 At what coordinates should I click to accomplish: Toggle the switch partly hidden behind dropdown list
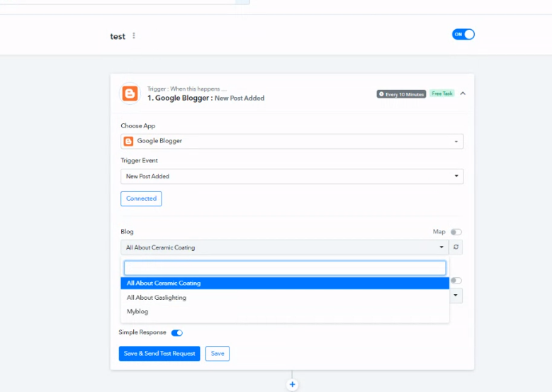456,280
